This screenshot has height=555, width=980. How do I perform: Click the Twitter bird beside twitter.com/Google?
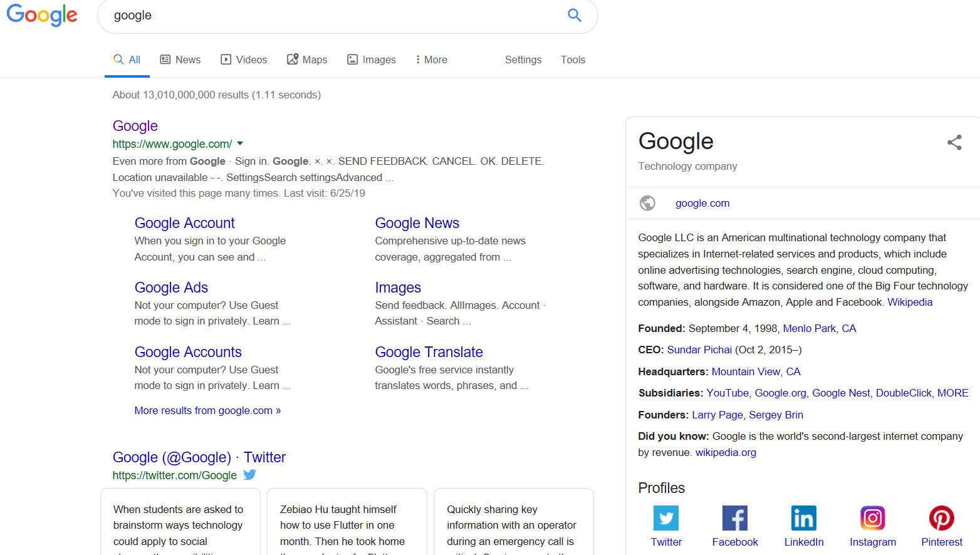click(249, 475)
